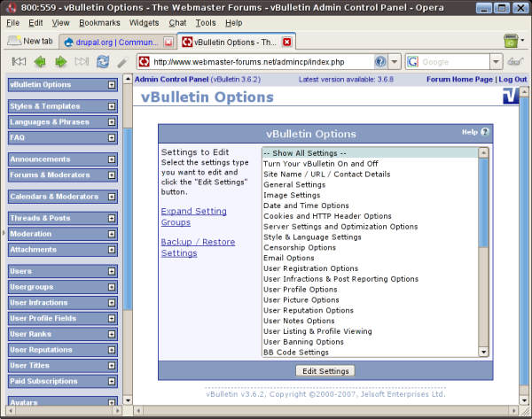532x419 pixels.
Task: Click the vBulletin logo in the corner
Action: click(x=511, y=97)
